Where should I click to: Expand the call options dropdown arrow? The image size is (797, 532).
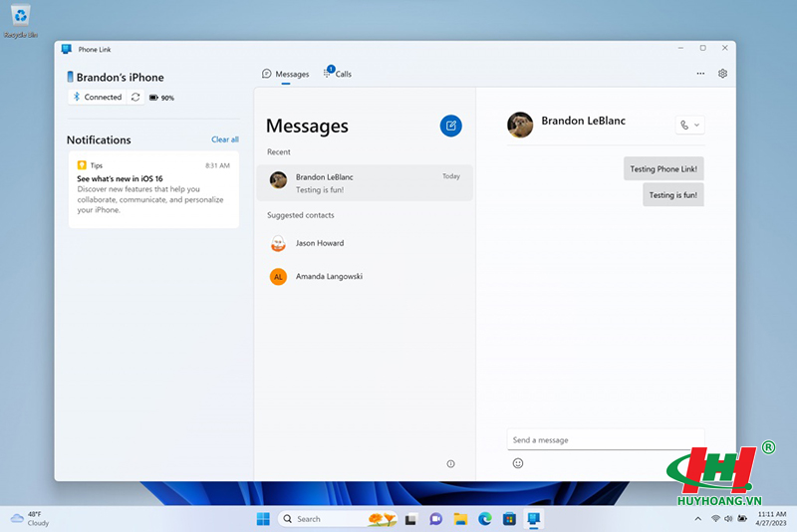point(696,125)
